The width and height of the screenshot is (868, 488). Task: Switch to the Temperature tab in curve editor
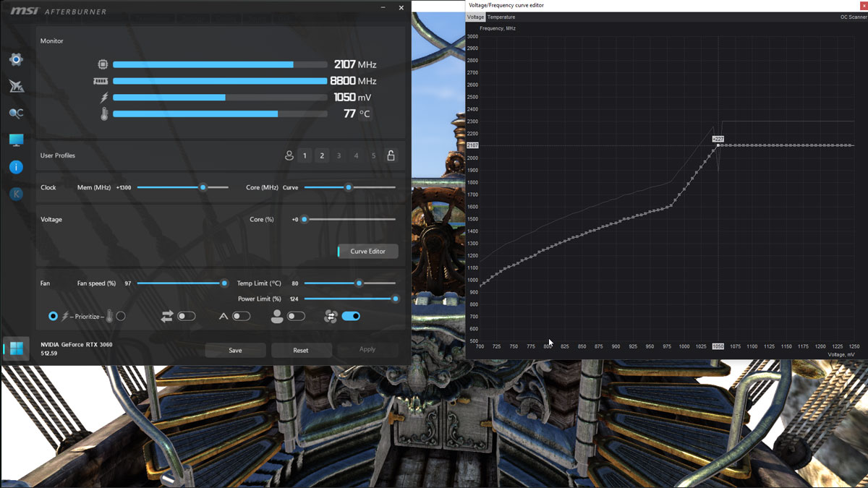(x=501, y=17)
